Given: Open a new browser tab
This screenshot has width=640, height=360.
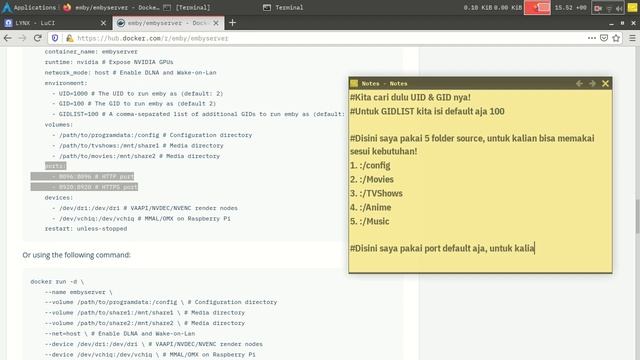Looking at the screenshot, I should point(232,23).
